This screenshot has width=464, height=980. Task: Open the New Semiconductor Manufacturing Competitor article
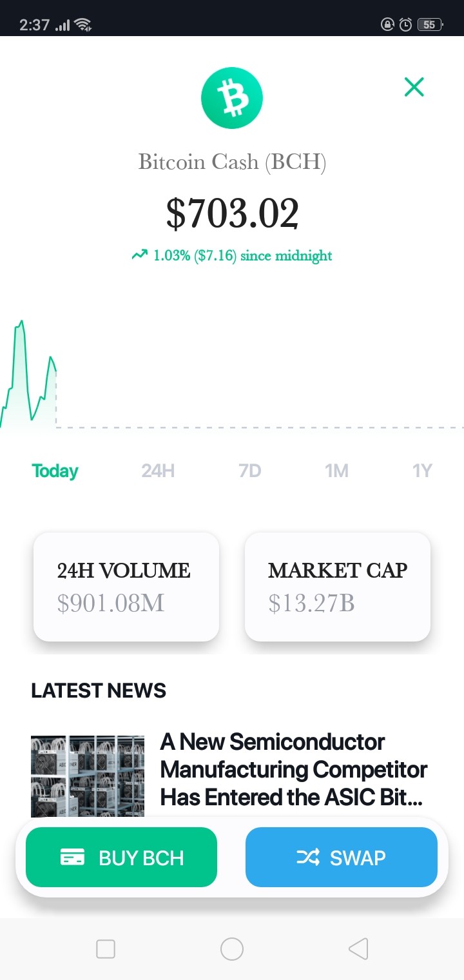coord(294,770)
